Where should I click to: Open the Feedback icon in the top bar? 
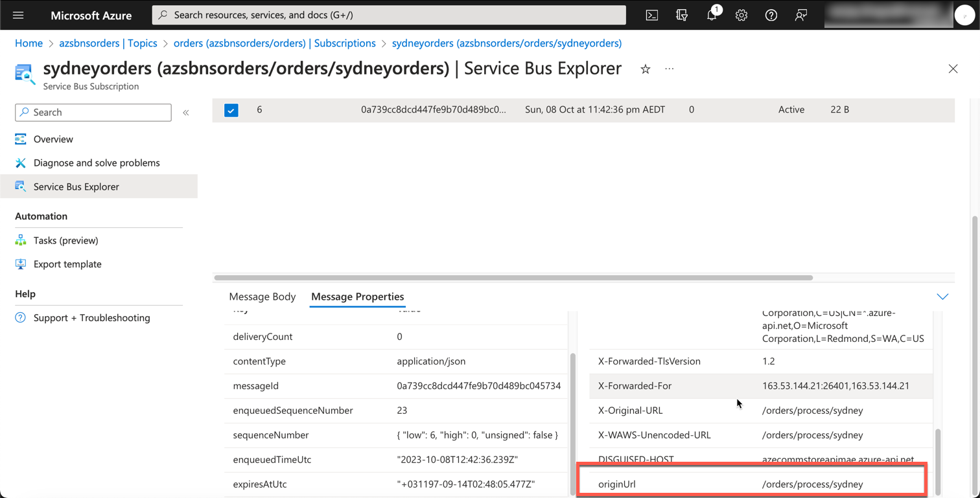click(x=801, y=15)
